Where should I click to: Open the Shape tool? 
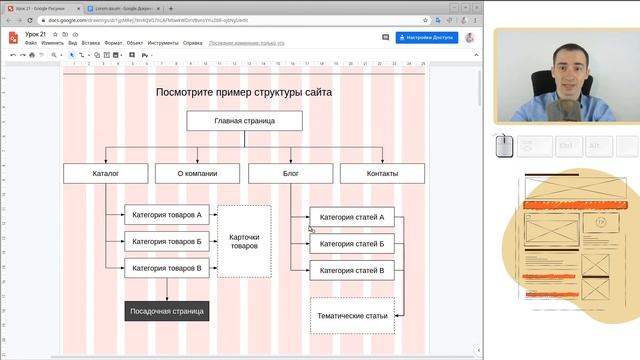[97, 55]
